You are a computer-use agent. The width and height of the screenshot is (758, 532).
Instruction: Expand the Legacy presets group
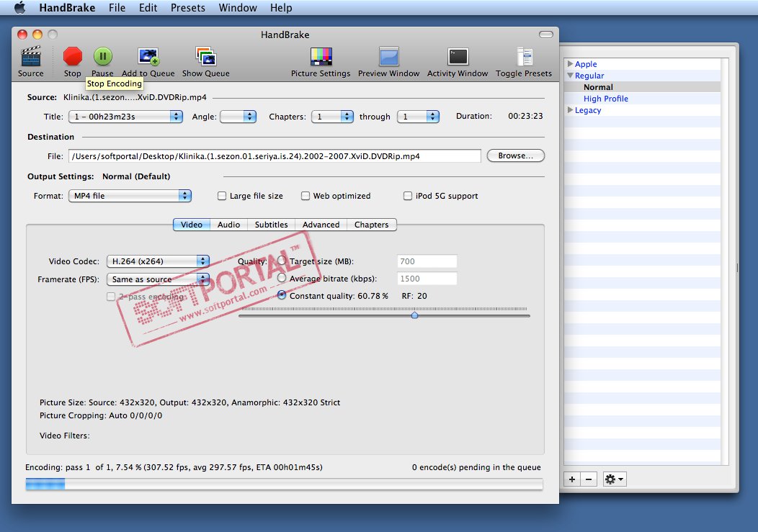[x=571, y=110]
